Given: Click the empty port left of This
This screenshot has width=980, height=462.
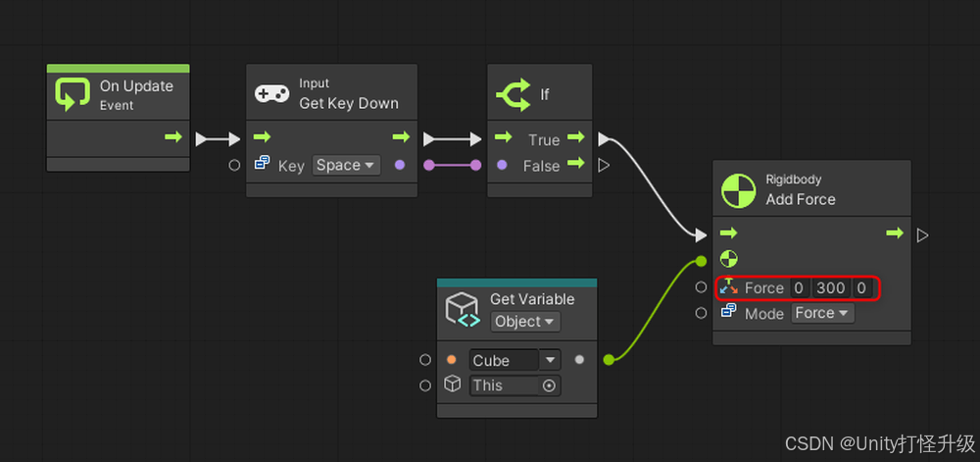Looking at the screenshot, I should (x=425, y=385).
